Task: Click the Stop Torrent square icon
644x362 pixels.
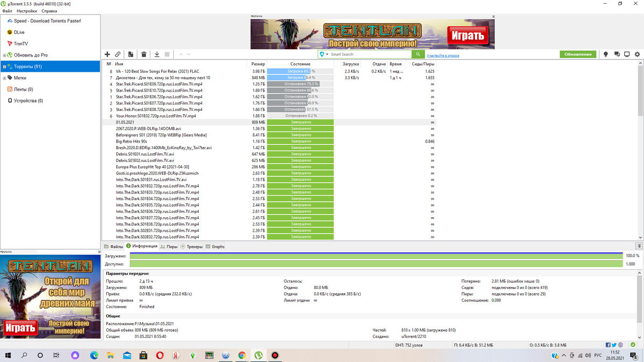Action: (x=167, y=54)
